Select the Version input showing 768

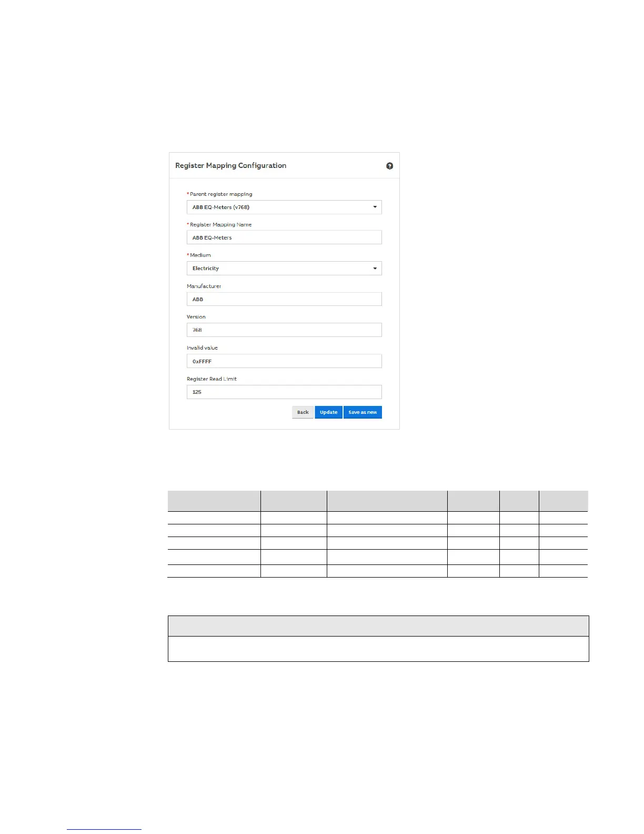click(284, 330)
